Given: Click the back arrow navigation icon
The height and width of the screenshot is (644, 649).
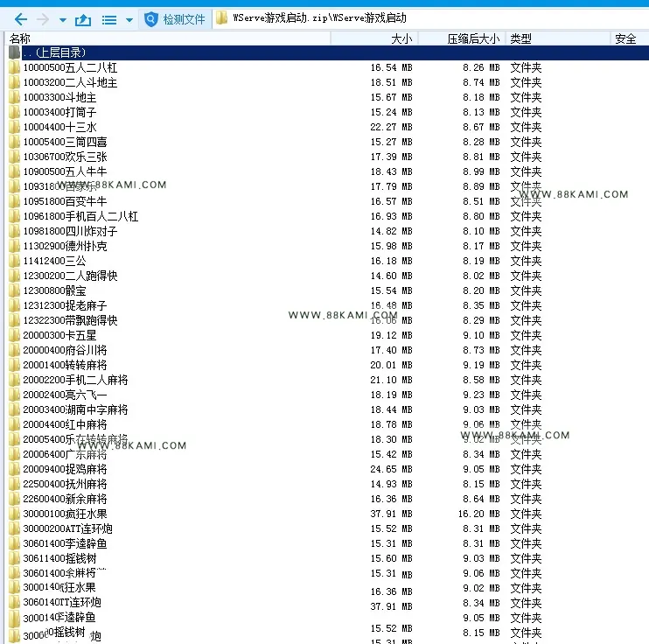Looking at the screenshot, I should [x=21, y=19].
